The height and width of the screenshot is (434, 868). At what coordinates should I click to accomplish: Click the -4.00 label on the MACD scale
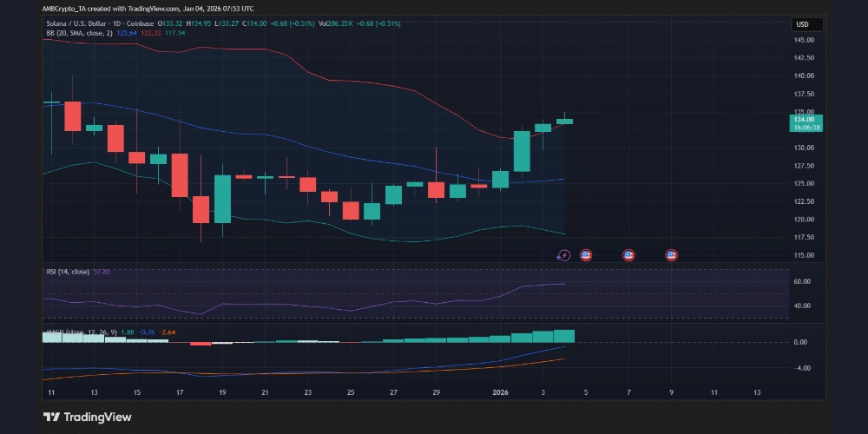[x=800, y=368]
